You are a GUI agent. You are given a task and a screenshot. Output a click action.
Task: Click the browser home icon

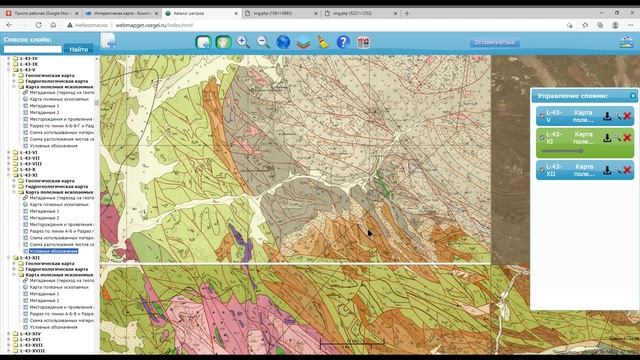coord(53,25)
